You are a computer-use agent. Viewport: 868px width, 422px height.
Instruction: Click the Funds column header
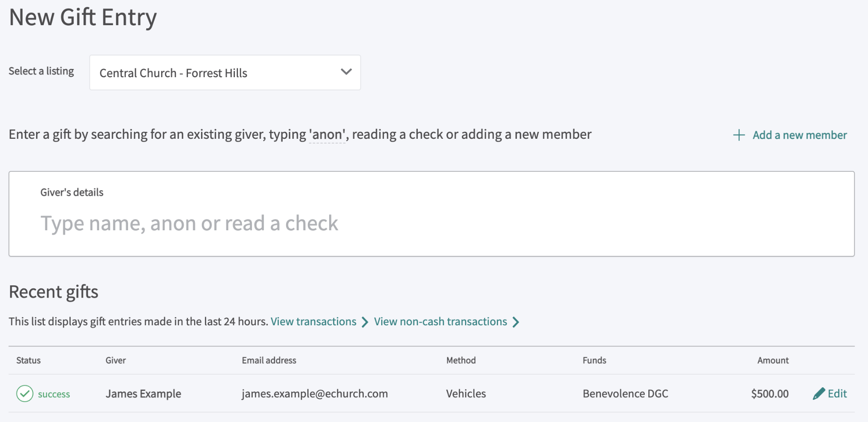(594, 360)
